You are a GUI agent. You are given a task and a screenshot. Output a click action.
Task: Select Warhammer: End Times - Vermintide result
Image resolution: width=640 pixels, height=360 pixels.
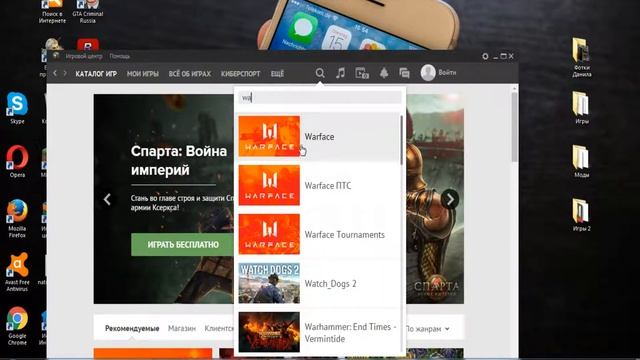pos(318,332)
